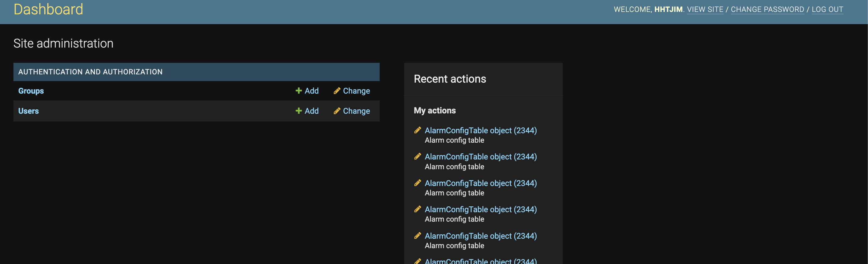The height and width of the screenshot is (264, 868).
Task: Open the Groups model link
Action: 31,91
